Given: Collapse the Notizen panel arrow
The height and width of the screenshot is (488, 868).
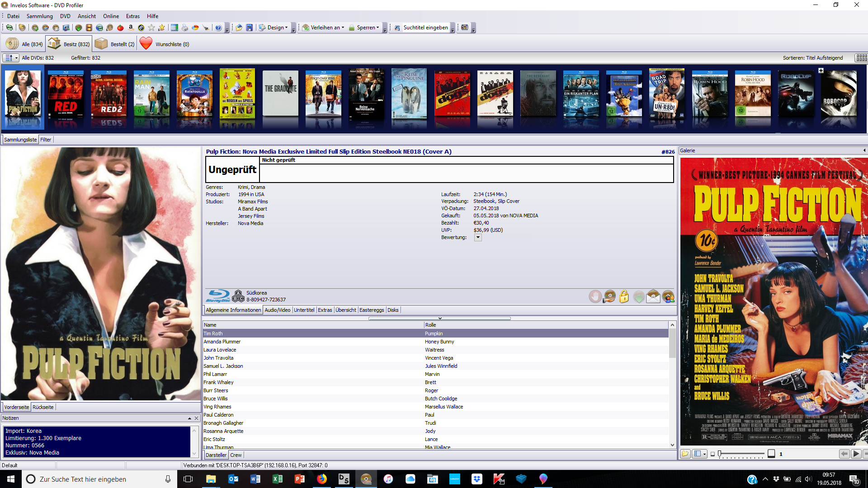Looking at the screenshot, I should tap(189, 418).
